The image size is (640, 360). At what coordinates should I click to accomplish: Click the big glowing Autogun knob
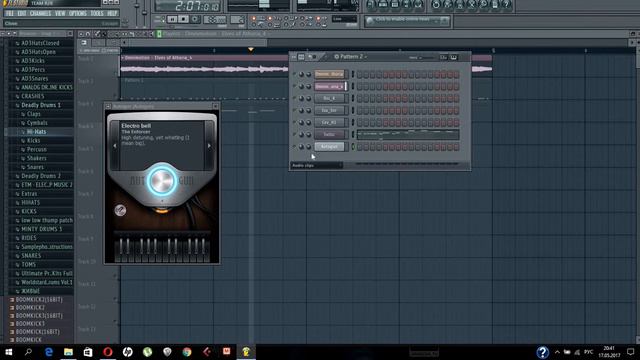click(162, 181)
